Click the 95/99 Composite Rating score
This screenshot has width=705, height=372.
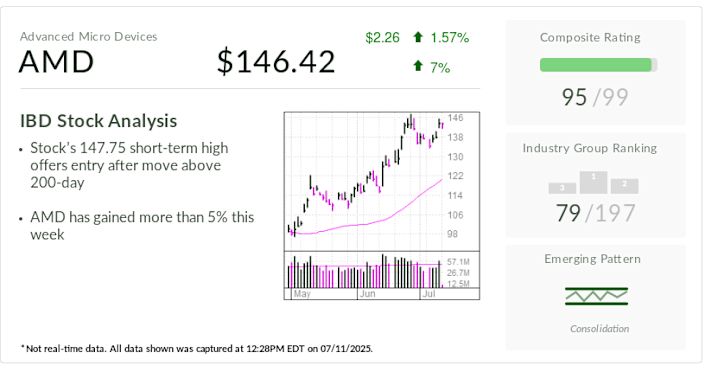point(595,97)
